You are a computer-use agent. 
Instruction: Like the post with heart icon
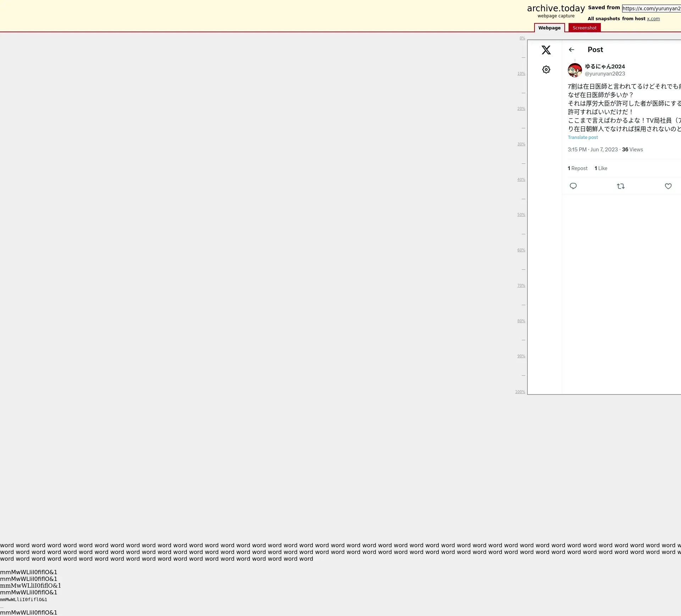point(668,186)
